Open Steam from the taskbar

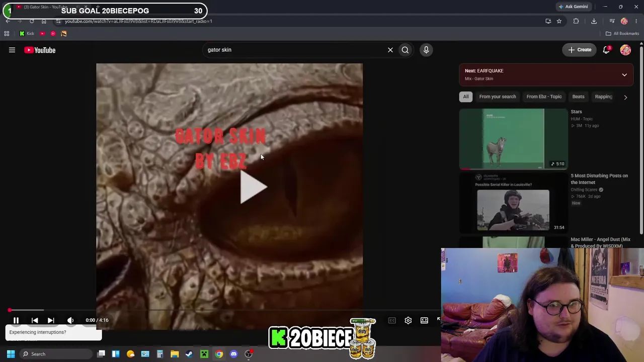pyautogui.click(x=189, y=354)
